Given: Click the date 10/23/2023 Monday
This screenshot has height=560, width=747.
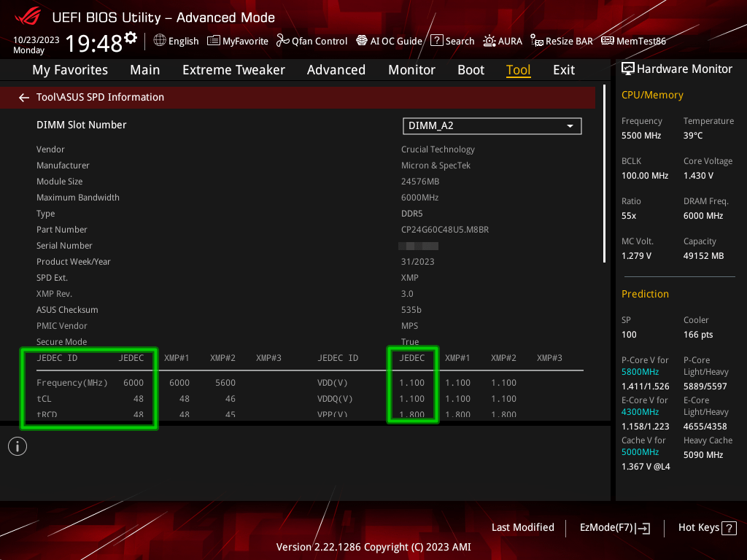Looking at the screenshot, I should pyautogui.click(x=36, y=44).
